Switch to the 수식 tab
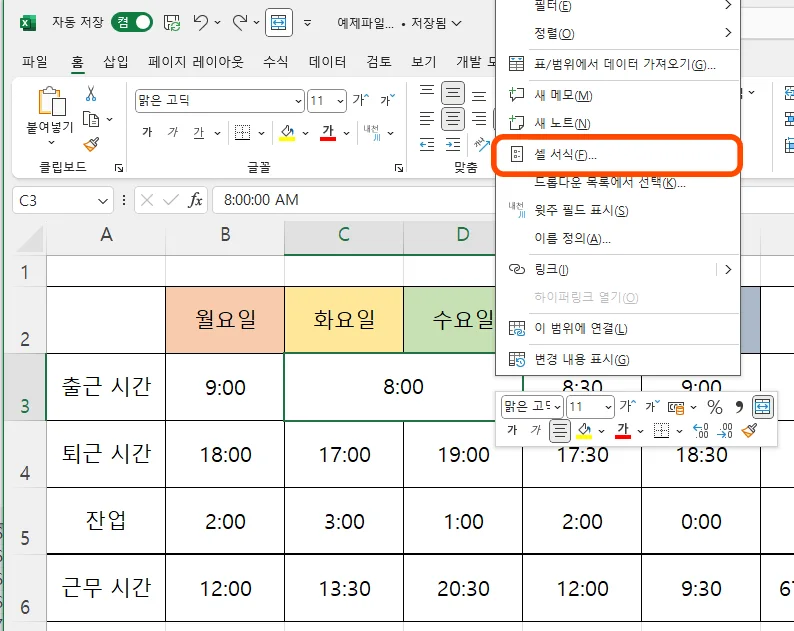The width and height of the screenshot is (794, 631). coord(275,62)
